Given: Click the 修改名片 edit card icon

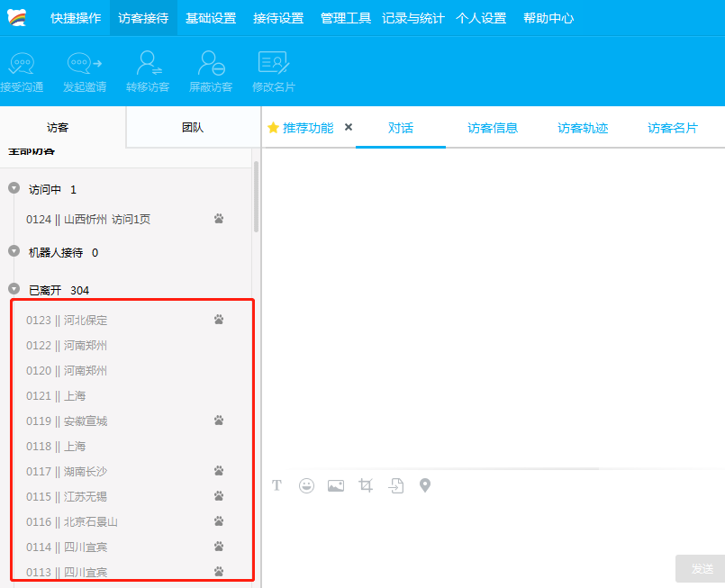Looking at the screenshot, I should pyautogui.click(x=273, y=63).
